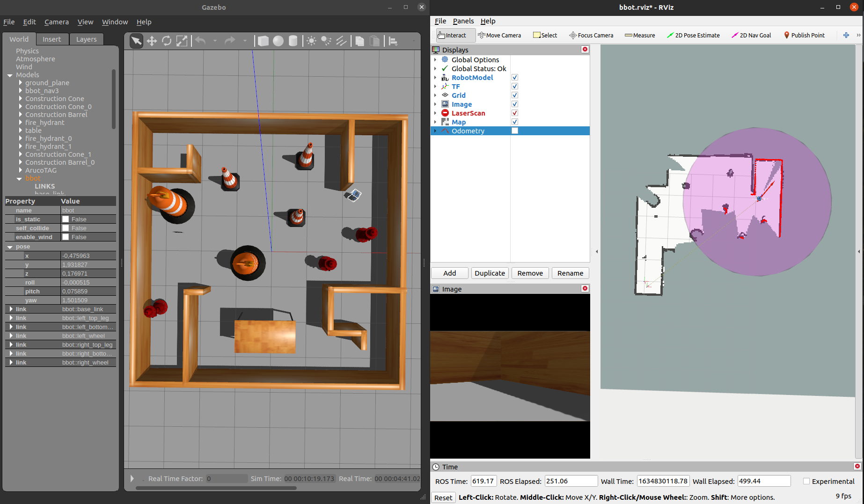Viewport: 864px width, 504px height.
Task: Add a point light in Gazebo
Action: tap(311, 41)
